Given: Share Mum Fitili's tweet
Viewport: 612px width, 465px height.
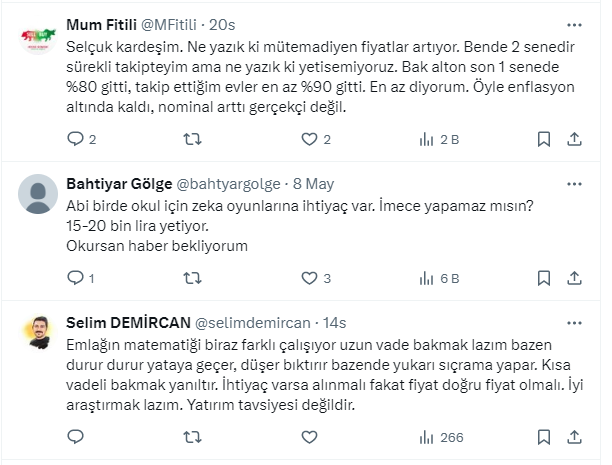Looking at the screenshot, I should [575, 139].
